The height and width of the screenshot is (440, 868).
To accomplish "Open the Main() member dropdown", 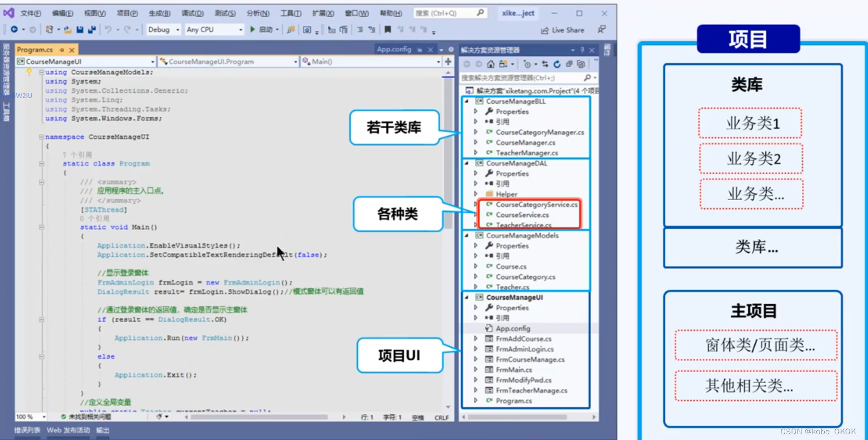I will click(371, 62).
